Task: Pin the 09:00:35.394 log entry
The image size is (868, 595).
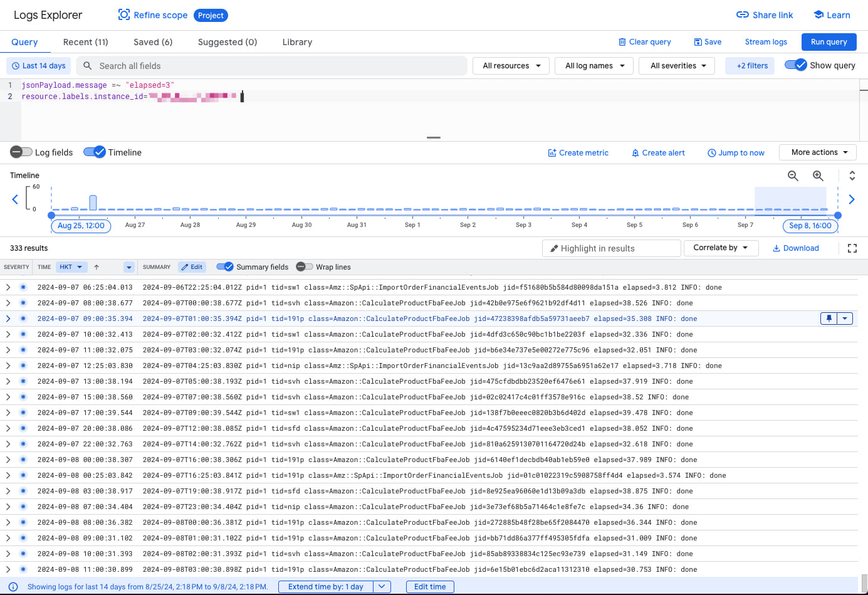Action: [829, 319]
